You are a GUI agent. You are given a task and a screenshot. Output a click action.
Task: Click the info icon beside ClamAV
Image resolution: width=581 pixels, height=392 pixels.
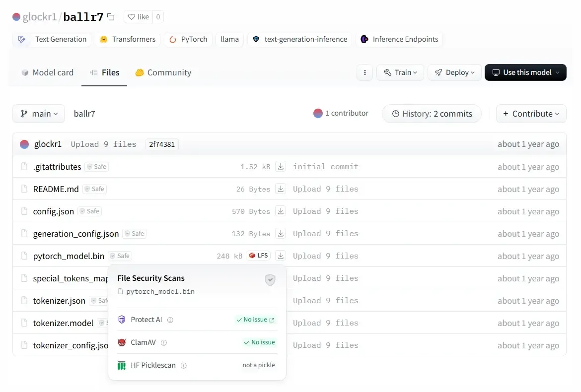point(164,343)
